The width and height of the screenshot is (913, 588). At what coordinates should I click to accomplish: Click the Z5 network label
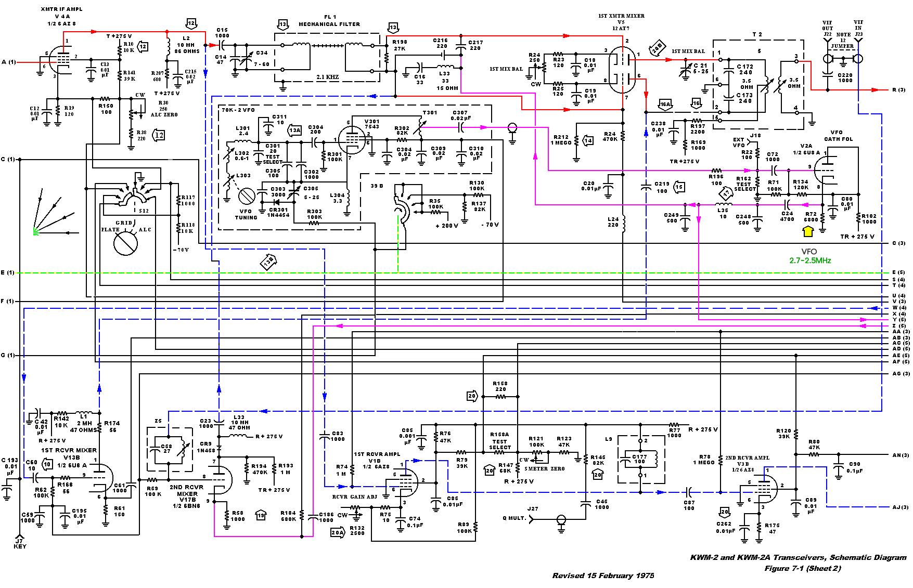click(158, 421)
